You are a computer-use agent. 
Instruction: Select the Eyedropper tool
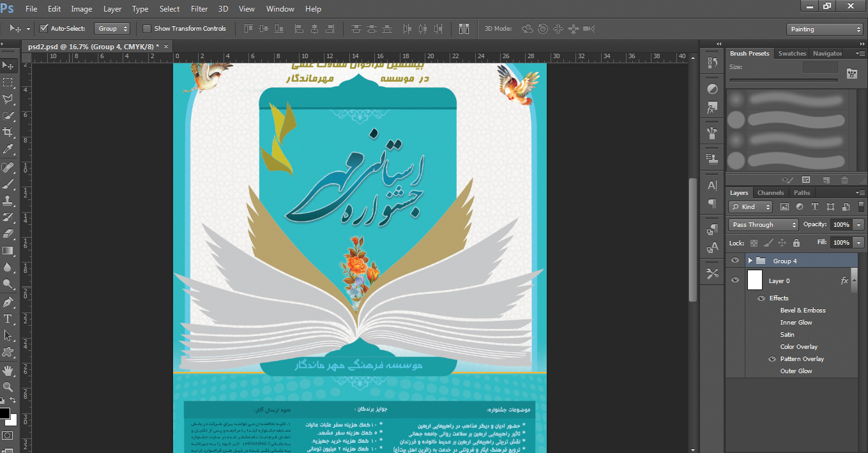coord(8,150)
